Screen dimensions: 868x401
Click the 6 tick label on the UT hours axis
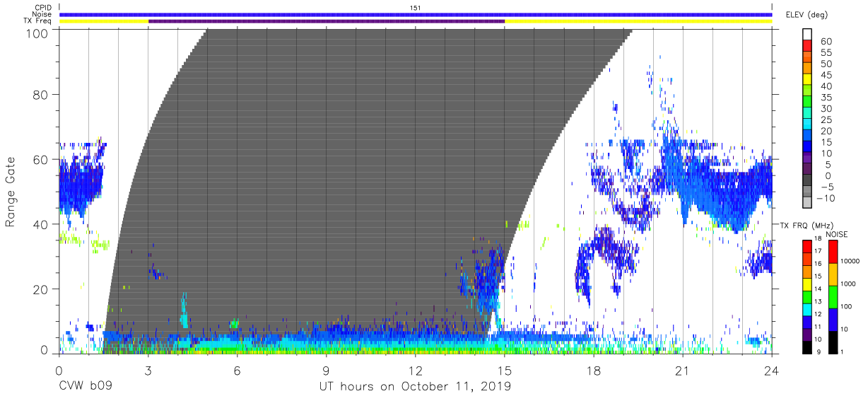pos(237,369)
